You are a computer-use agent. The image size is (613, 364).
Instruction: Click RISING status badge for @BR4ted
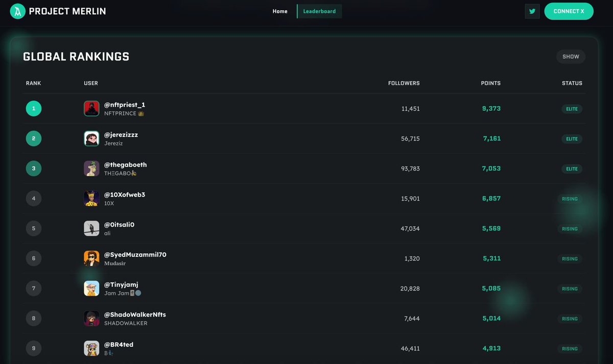point(570,349)
